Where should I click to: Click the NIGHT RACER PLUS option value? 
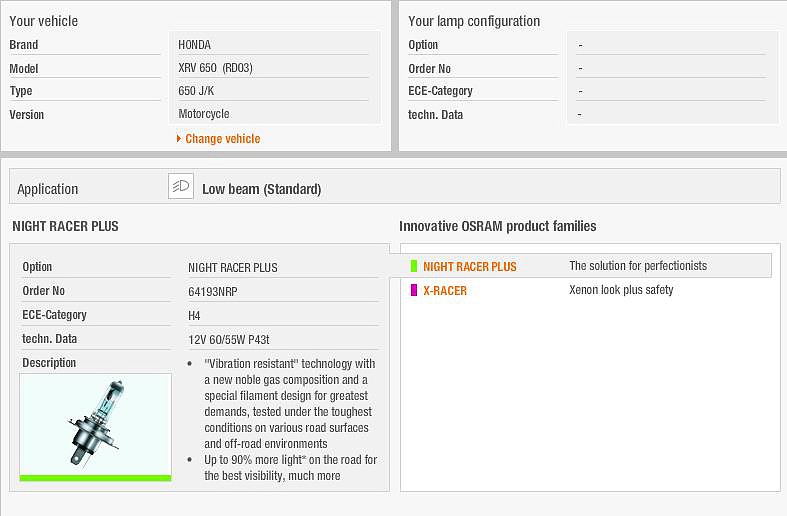[233, 268]
